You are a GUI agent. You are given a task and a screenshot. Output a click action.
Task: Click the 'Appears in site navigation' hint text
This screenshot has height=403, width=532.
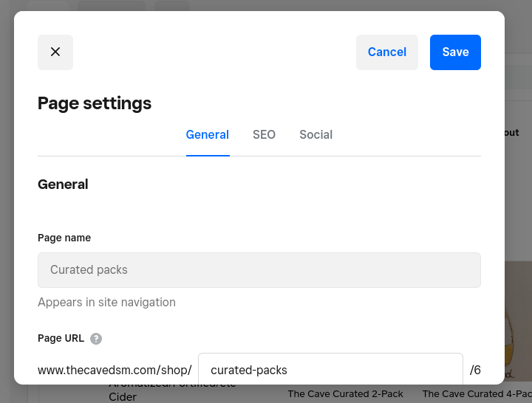click(x=106, y=302)
